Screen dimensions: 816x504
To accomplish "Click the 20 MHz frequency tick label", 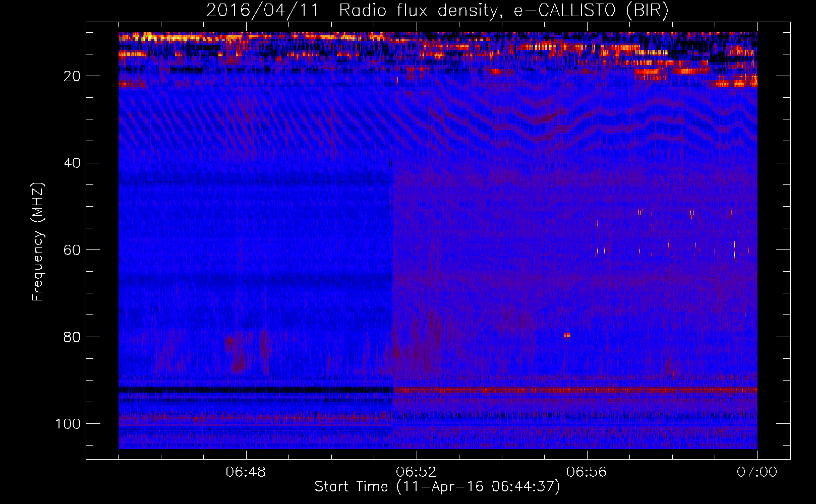I will (72, 76).
